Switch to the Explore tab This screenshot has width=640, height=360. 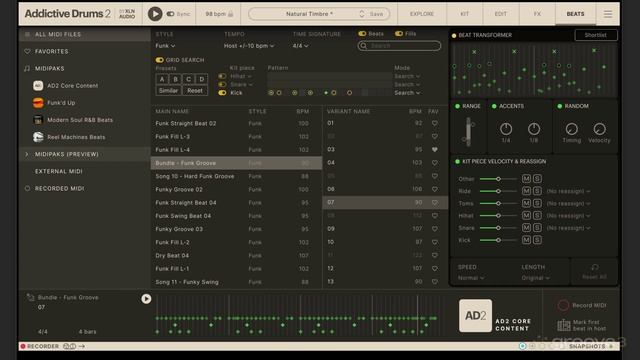coord(422,14)
